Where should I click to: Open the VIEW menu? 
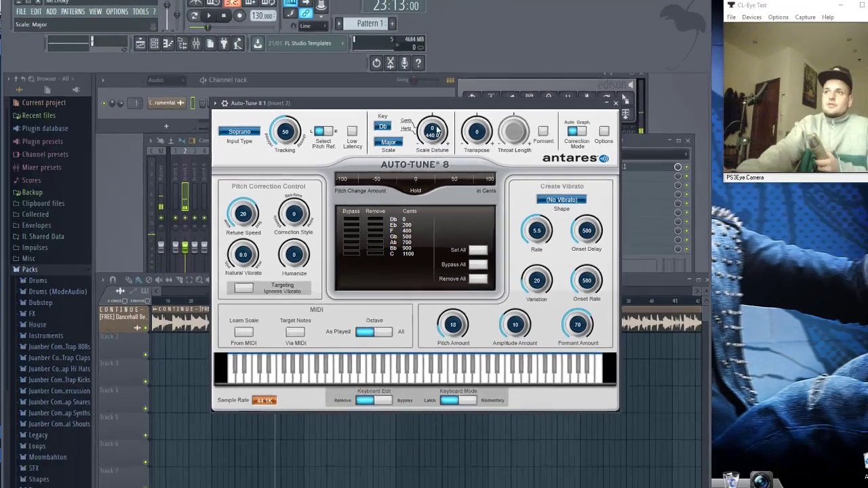coord(96,12)
